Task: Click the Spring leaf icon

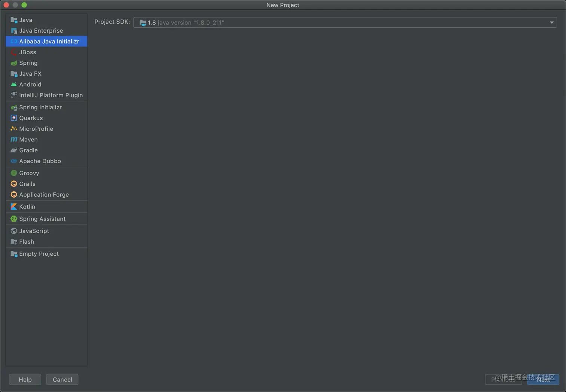Action: 14,63
